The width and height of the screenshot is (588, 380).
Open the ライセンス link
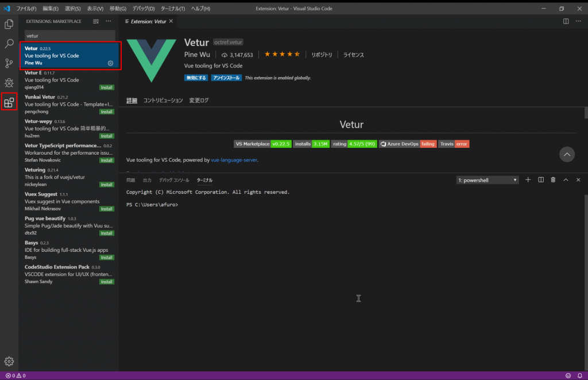coord(354,55)
